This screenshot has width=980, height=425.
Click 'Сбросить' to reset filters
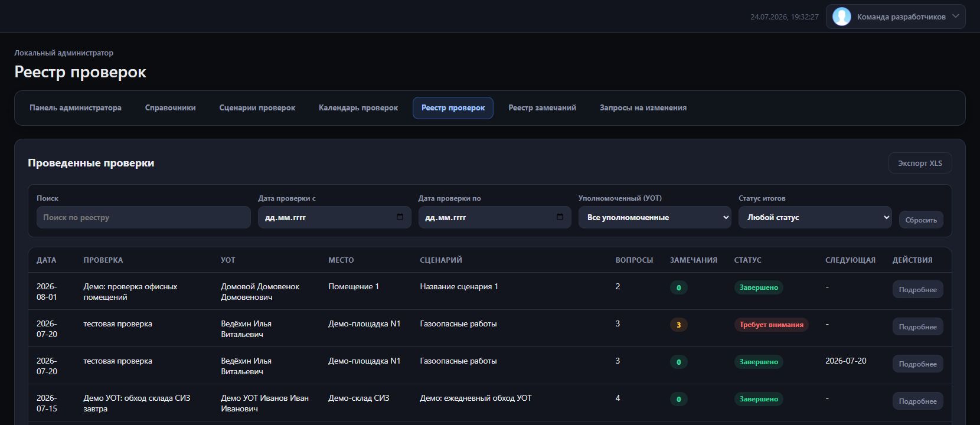tap(921, 220)
